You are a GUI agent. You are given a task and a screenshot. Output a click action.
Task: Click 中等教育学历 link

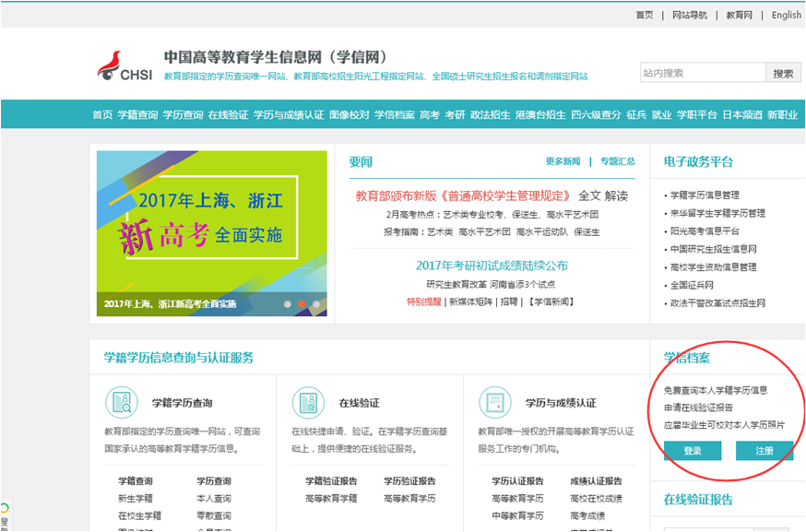pos(517,515)
